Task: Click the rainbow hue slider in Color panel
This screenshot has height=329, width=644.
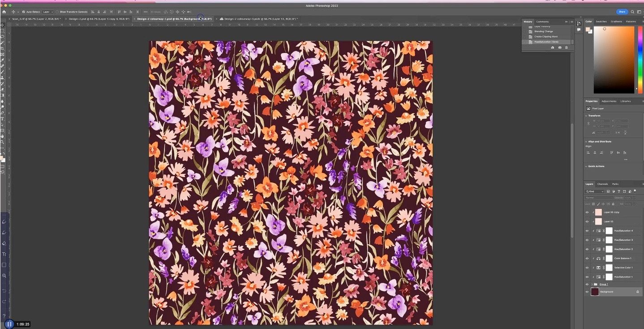Action: pyautogui.click(x=639, y=59)
